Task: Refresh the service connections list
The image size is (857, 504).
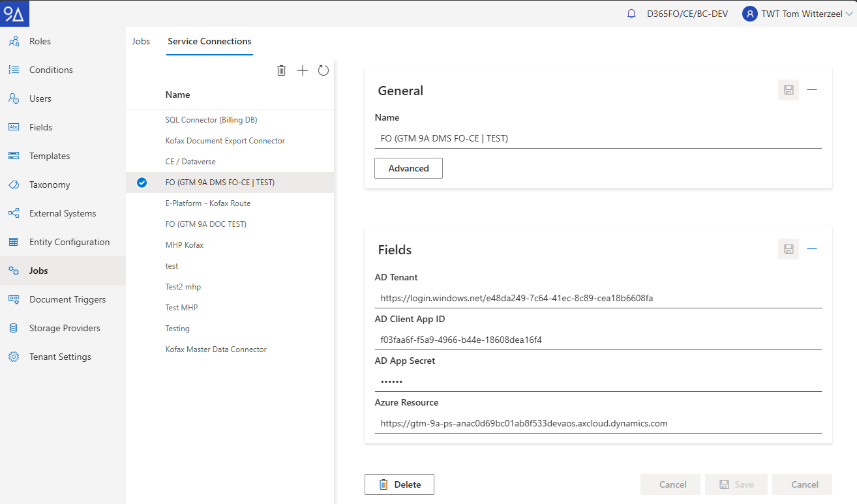Action: click(323, 70)
